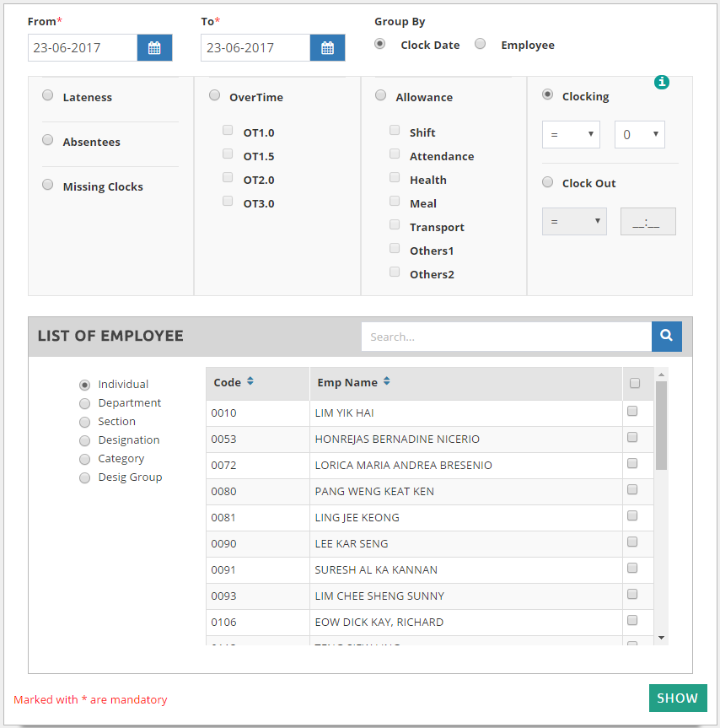This screenshot has height=728, width=720.
Task: Sort by Emp Name column arrows
Action: (x=386, y=382)
